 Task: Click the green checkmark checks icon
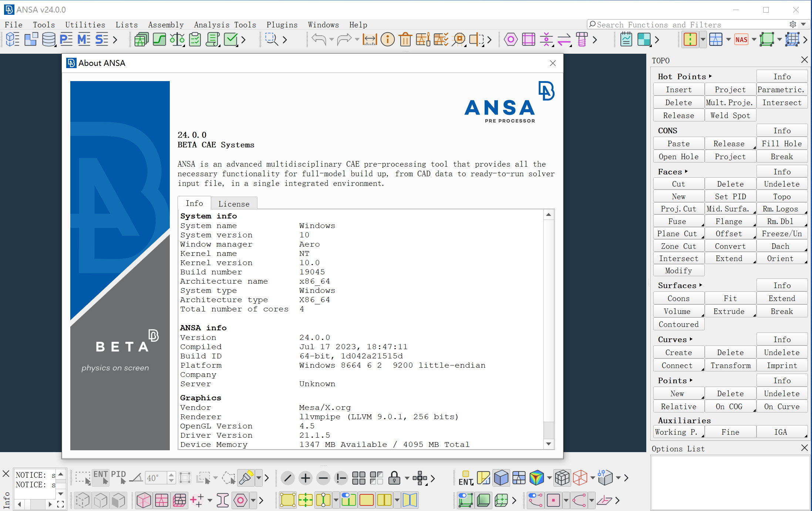231,39
